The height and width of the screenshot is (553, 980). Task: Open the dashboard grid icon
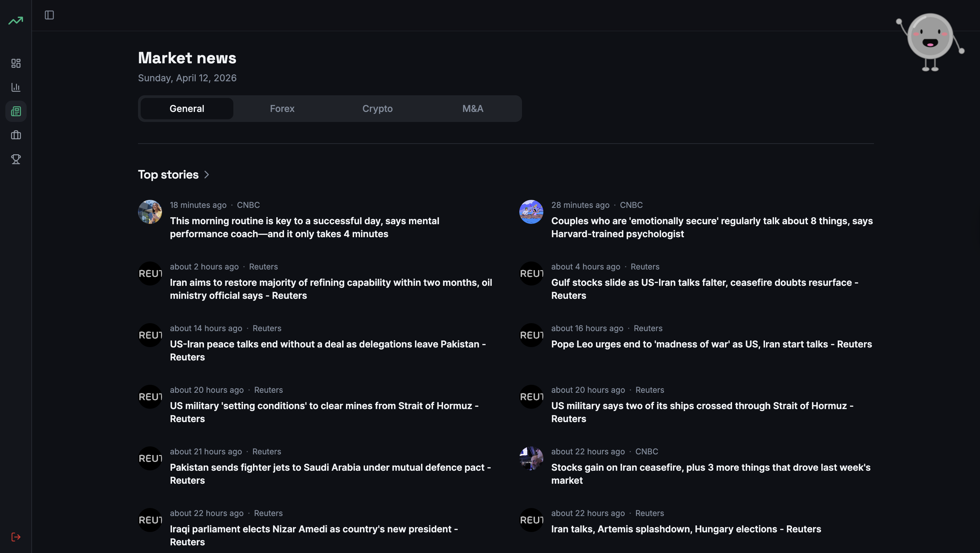point(16,63)
